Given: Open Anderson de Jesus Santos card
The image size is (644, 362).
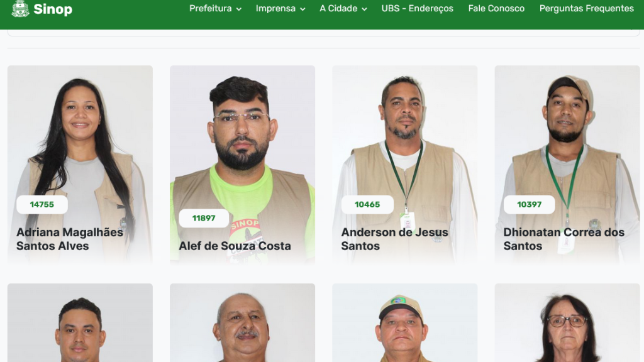Looking at the screenshot, I should (x=404, y=165).
